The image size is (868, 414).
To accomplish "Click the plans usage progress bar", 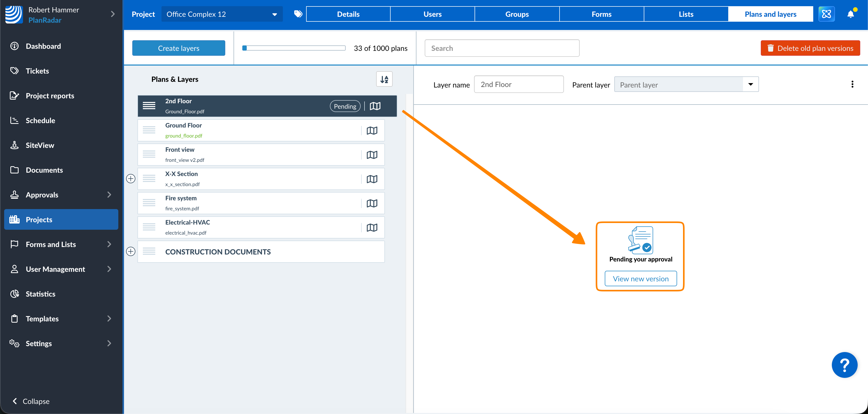I will point(294,48).
